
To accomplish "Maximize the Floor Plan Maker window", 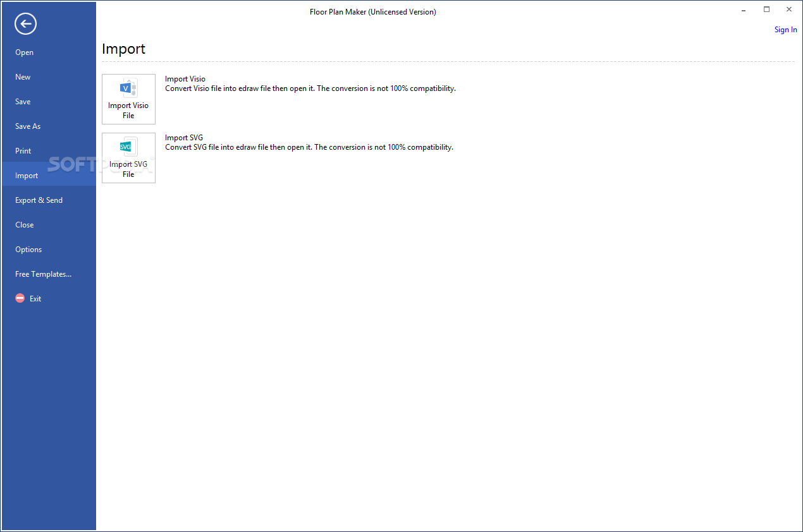I will tap(766, 9).
